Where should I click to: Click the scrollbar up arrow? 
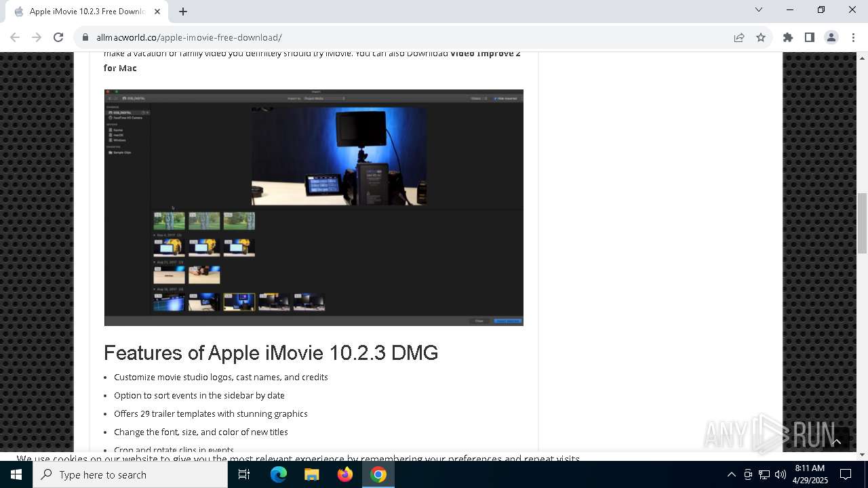click(862, 58)
